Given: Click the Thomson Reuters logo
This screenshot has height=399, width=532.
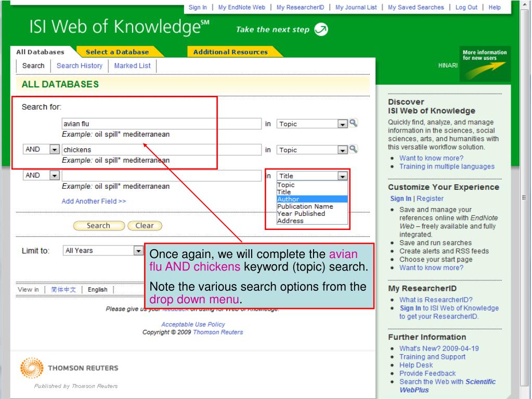Looking at the screenshot, I should [69, 368].
